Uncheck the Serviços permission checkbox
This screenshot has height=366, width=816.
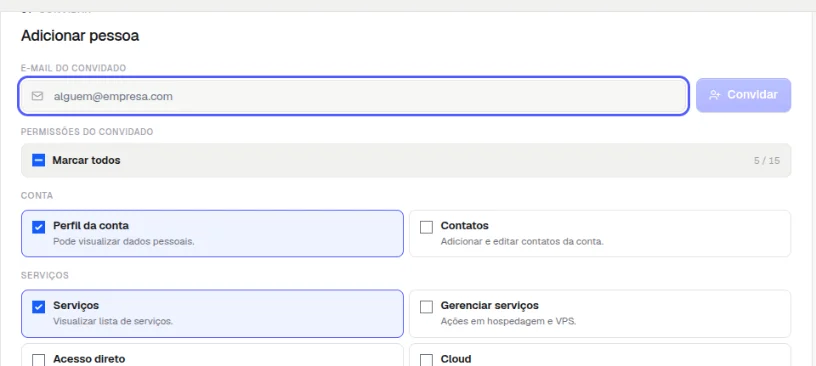tap(39, 307)
